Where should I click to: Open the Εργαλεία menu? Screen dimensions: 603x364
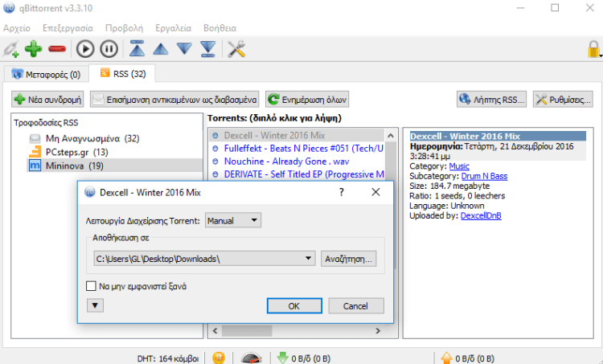coord(174,28)
